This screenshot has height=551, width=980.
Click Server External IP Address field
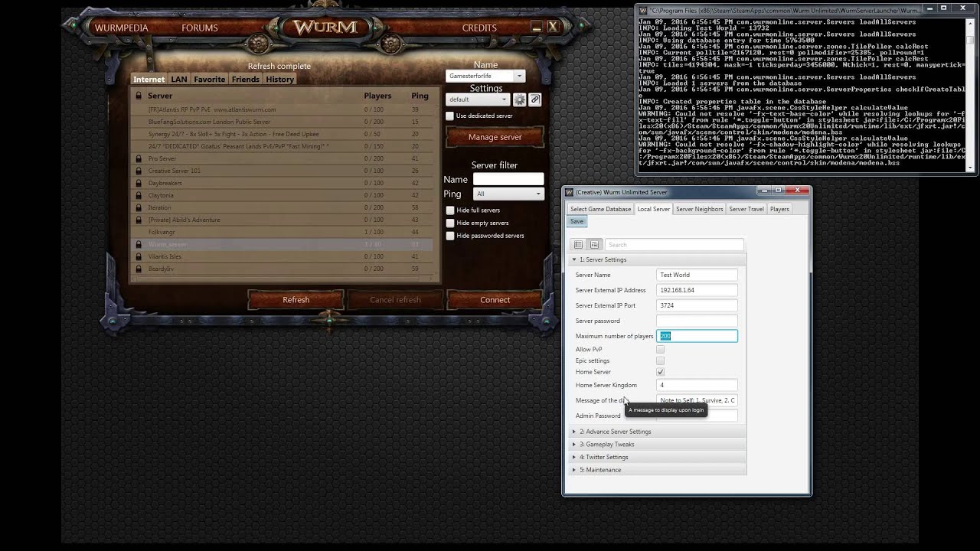point(697,290)
